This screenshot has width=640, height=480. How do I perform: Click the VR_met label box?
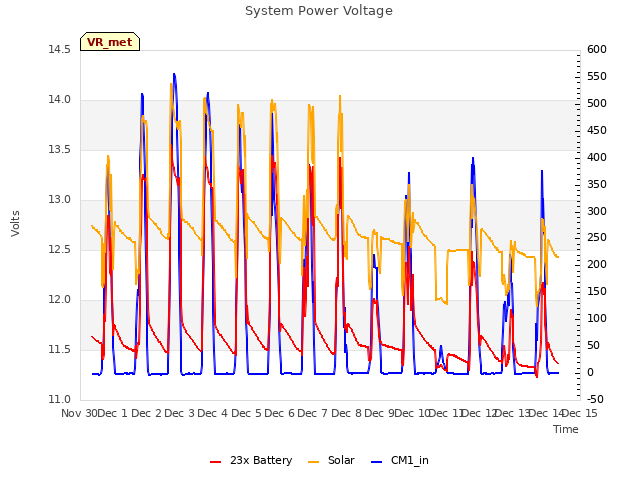110,42
